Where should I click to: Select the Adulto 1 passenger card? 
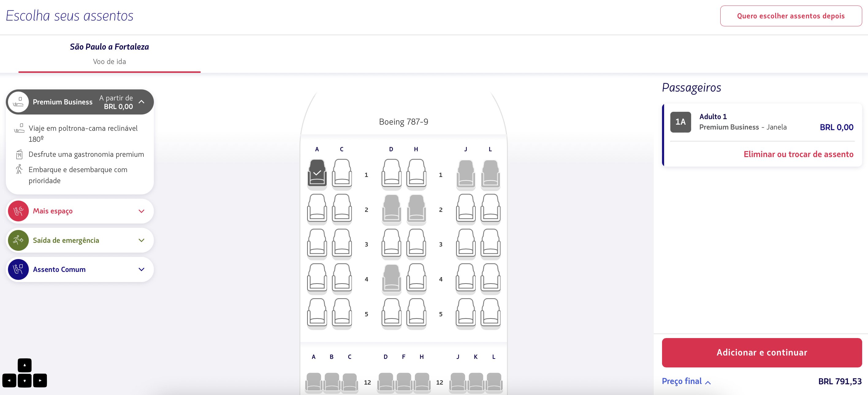click(762, 135)
